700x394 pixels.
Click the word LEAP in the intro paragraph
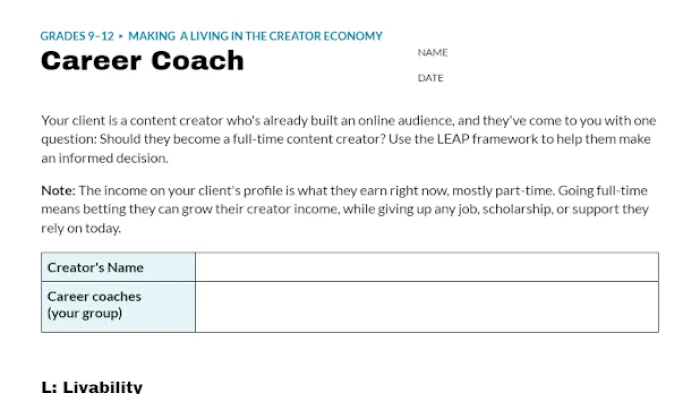pyautogui.click(x=453, y=139)
